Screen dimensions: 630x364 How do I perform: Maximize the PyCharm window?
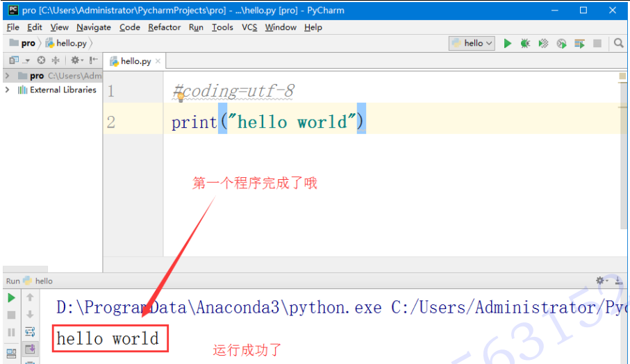coord(583,10)
